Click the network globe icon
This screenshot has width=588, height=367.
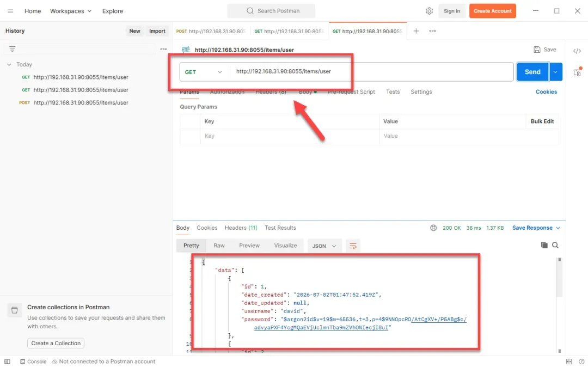click(433, 228)
